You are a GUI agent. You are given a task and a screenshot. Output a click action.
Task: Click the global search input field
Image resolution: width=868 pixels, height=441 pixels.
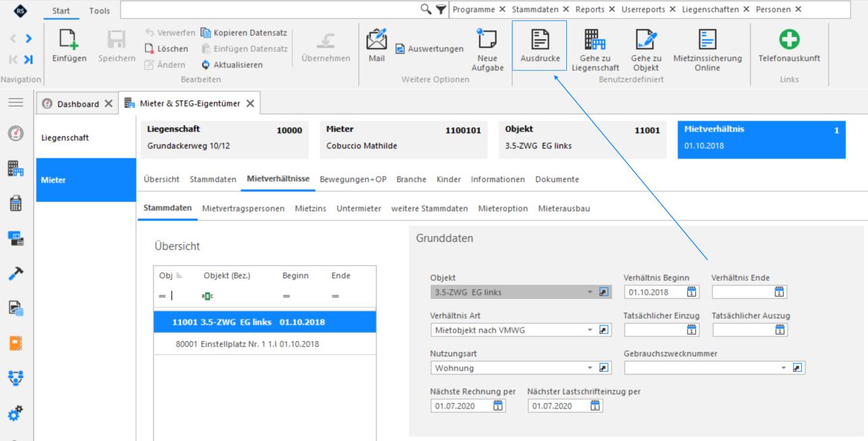270,9
